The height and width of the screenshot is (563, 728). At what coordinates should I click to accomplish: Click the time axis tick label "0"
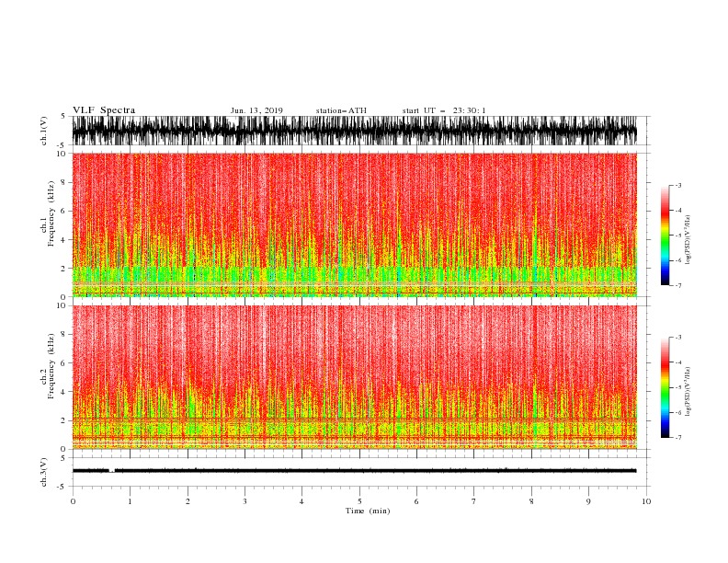pos(73,501)
